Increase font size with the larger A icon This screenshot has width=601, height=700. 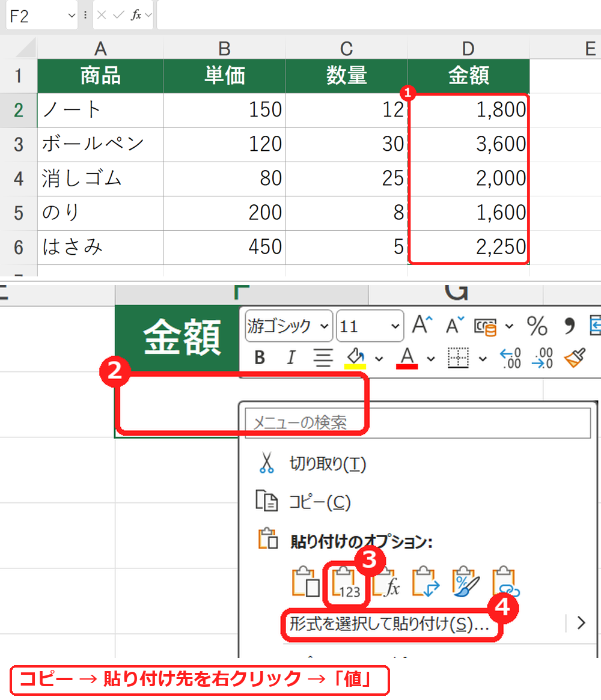423,325
